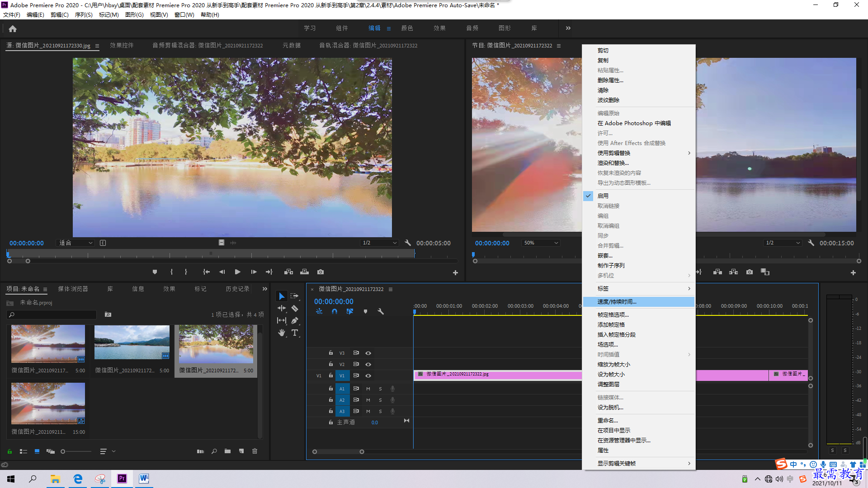The width and height of the screenshot is (868, 488).
Task: Click 嵌套 in context menu
Action: tap(638, 255)
